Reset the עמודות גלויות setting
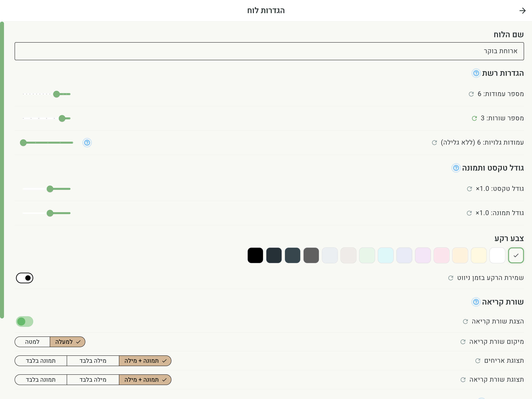532x399 pixels. (434, 143)
